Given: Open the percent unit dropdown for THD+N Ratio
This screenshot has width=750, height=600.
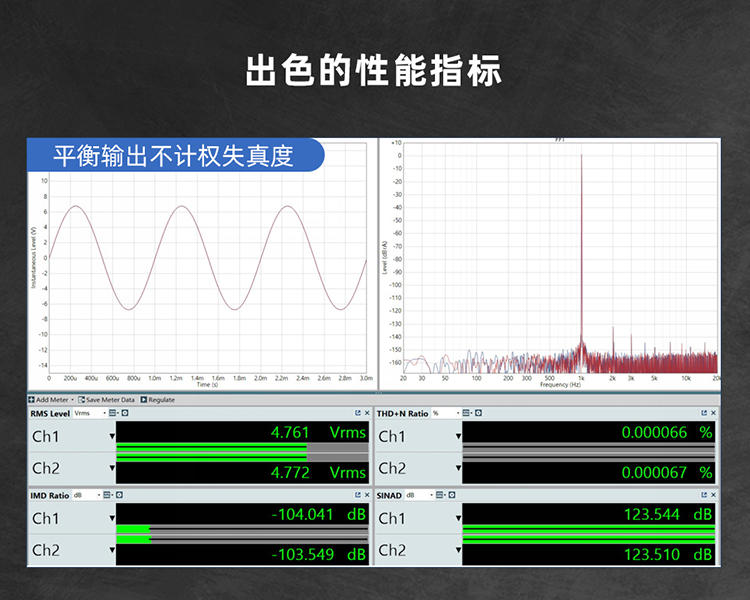Looking at the screenshot, I should [x=446, y=413].
